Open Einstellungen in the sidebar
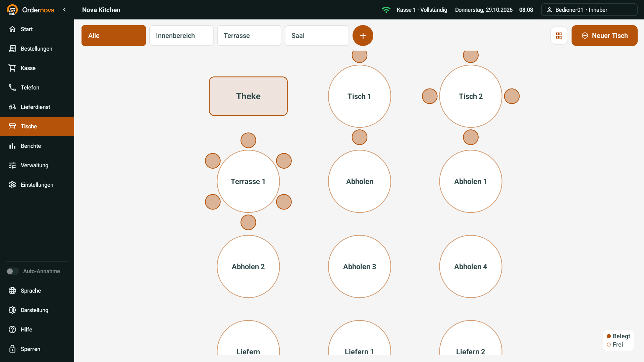Viewport: 644px width, 362px height. (x=37, y=185)
